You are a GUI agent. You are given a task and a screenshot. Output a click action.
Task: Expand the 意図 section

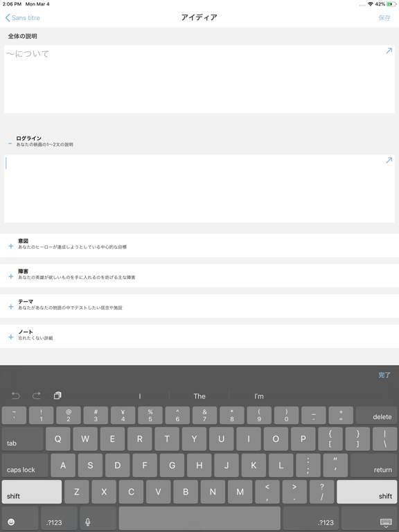tap(11, 246)
